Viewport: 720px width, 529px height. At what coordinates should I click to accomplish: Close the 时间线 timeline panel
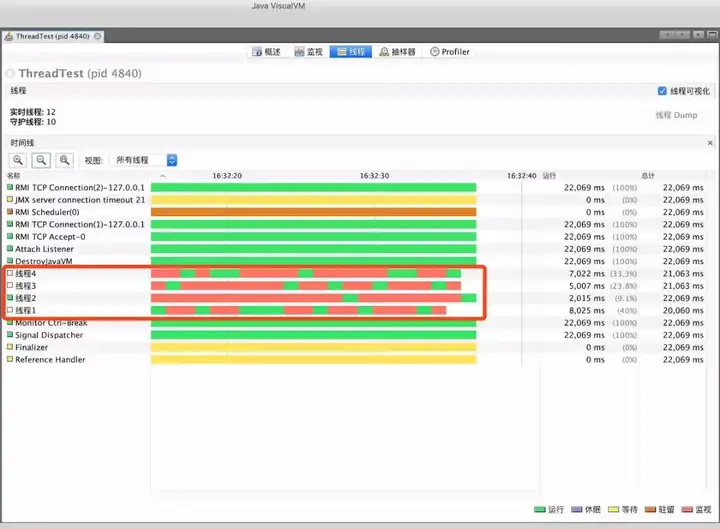710,143
